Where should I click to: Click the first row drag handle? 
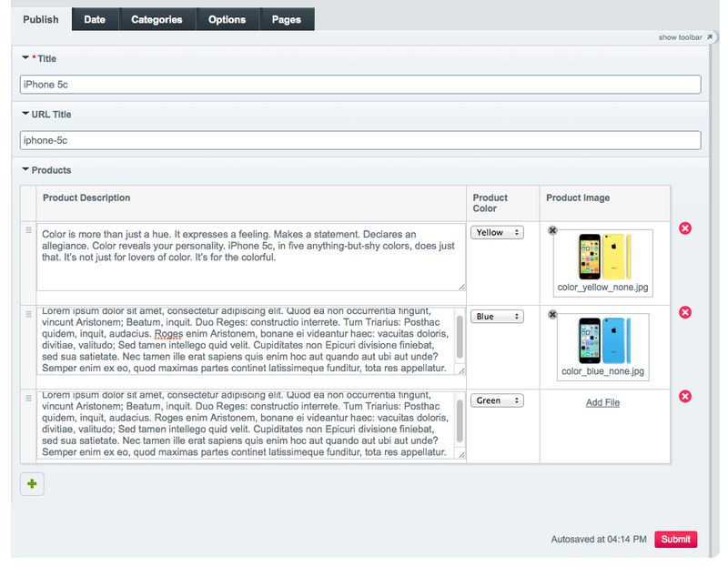click(28, 230)
